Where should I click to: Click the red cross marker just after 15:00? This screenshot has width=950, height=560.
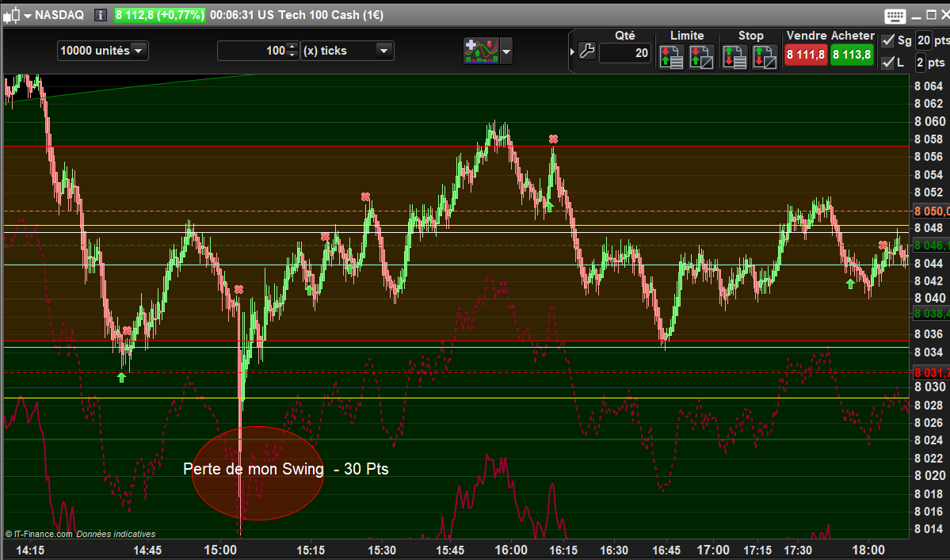pos(238,289)
